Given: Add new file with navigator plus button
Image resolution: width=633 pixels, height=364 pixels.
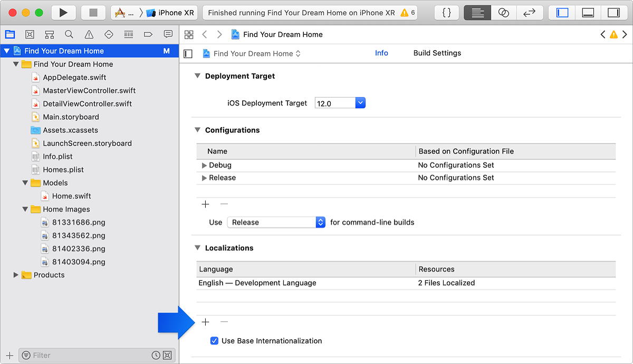Looking at the screenshot, I should click(x=9, y=355).
